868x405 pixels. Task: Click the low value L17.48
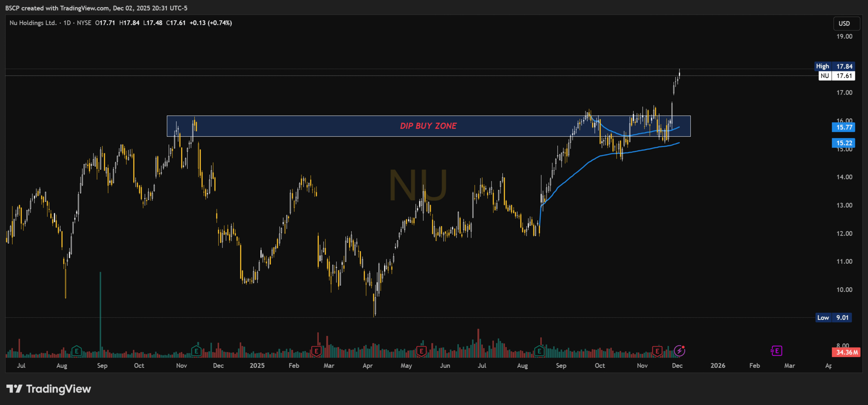coord(153,23)
